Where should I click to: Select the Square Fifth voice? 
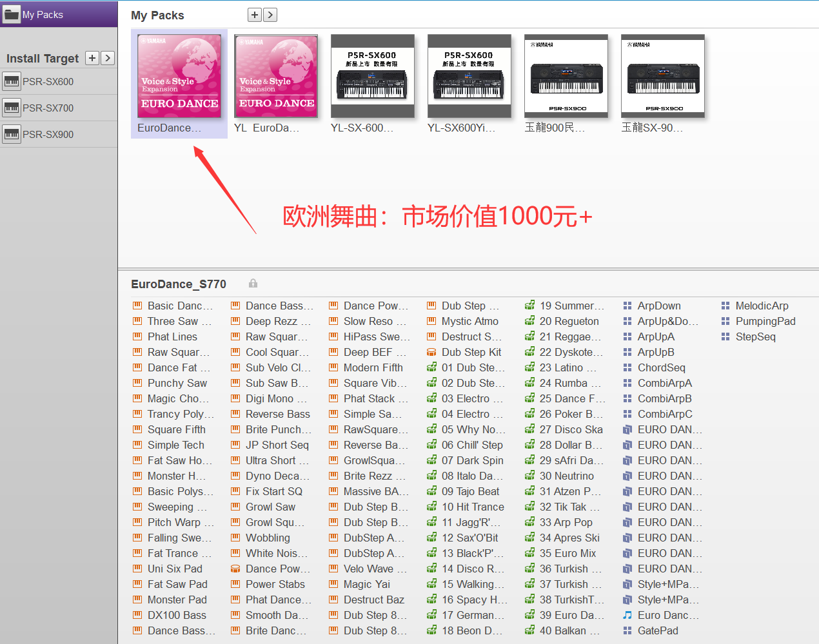pos(177,429)
